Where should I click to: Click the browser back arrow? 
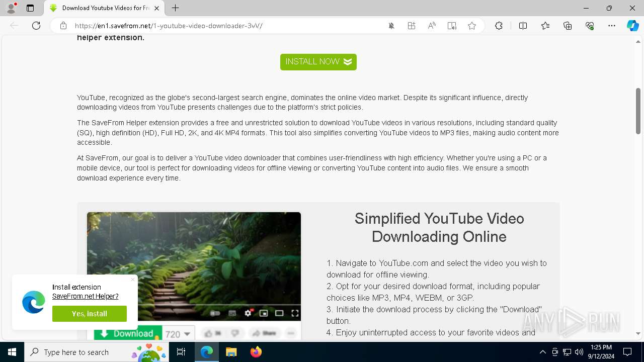click(x=14, y=26)
